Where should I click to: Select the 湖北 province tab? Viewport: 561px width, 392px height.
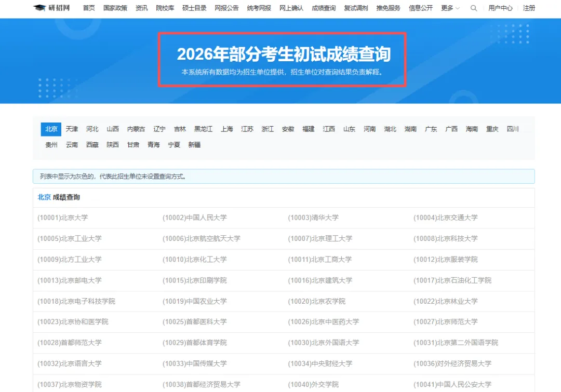[x=390, y=129]
